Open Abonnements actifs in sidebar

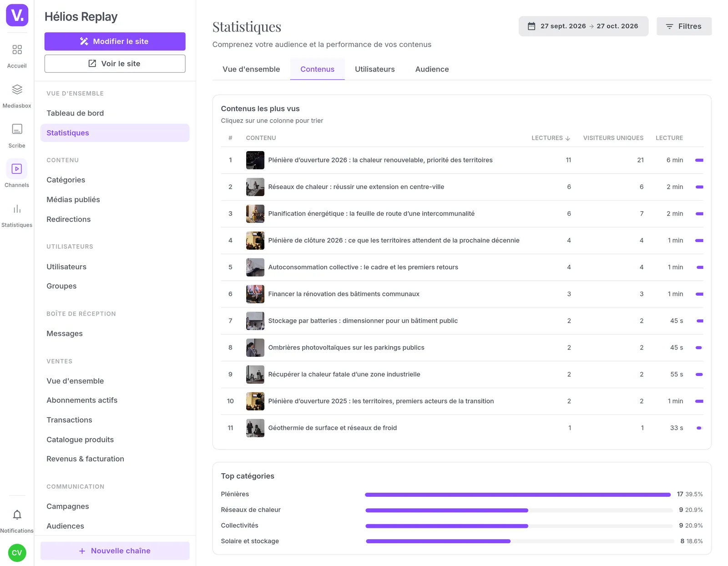pos(115,400)
